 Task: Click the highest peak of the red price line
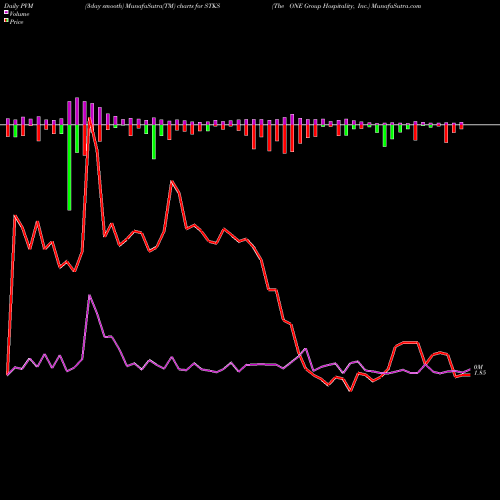(90, 118)
